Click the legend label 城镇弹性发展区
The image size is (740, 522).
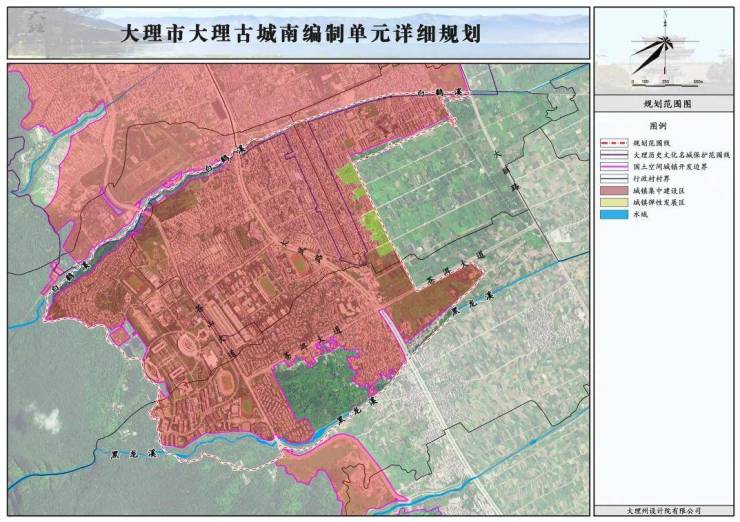(x=659, y=202)
